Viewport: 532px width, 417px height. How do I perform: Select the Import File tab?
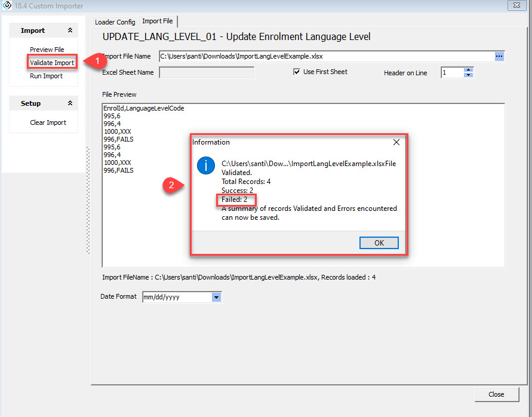point(158,22)
